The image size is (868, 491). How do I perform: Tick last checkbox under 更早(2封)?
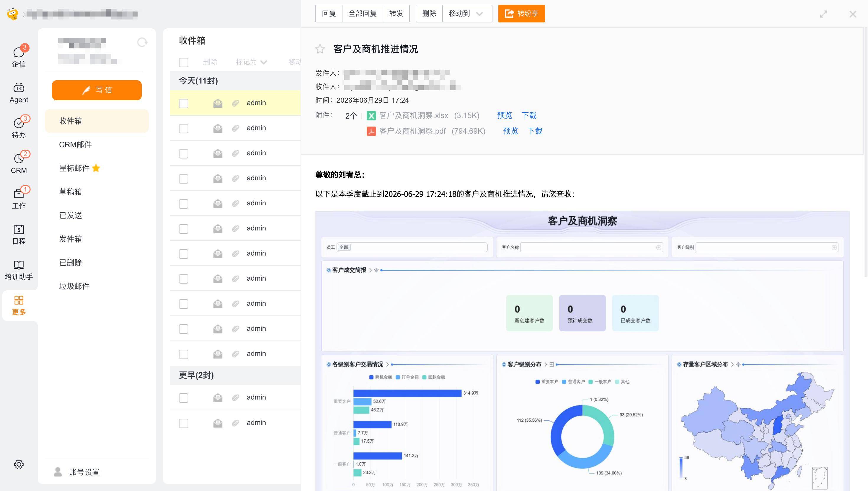184,423
